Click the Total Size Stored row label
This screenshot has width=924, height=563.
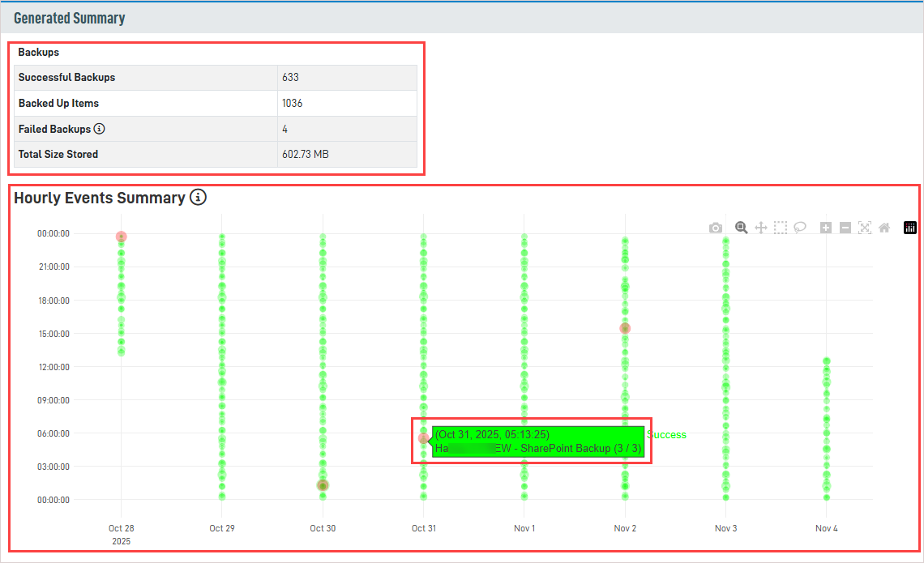point(58,154)
